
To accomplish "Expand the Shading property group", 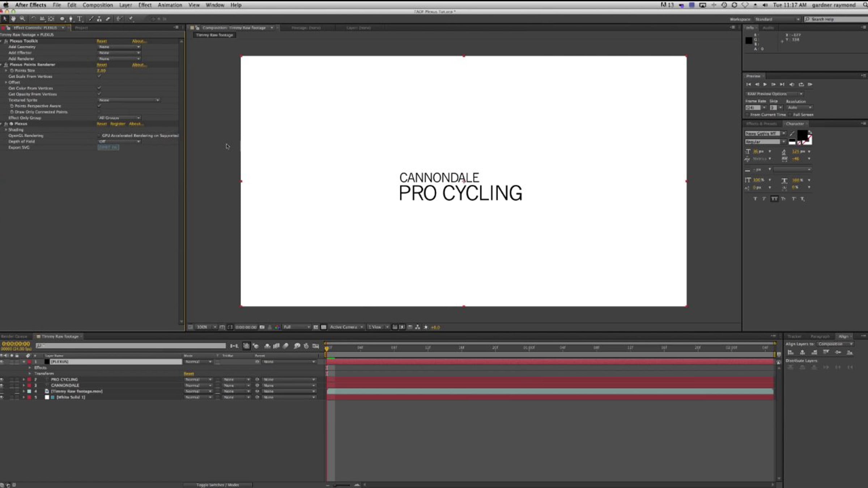I will pos(6,130).
